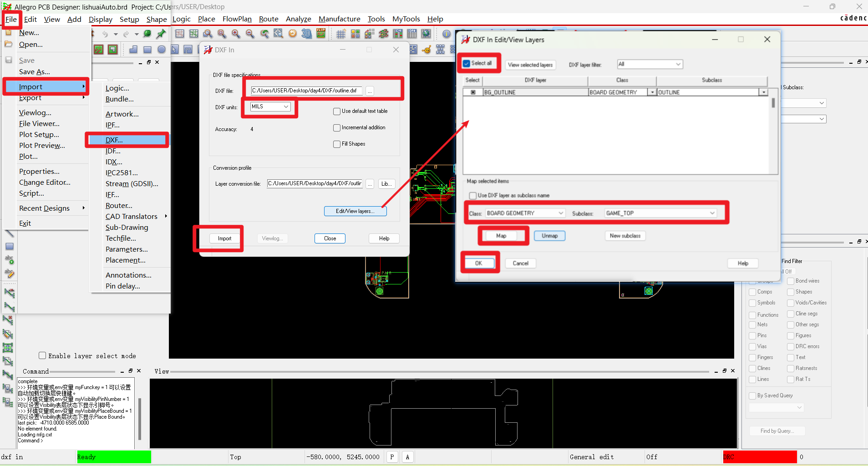
Task: Click OK in Edit/View Layers dialog
Action: click(x=478, y=263)
